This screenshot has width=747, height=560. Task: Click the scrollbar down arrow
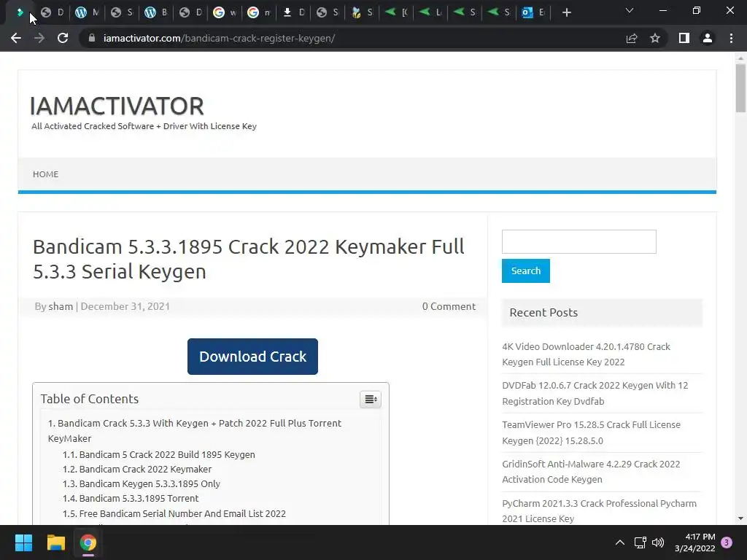(740, 518)
